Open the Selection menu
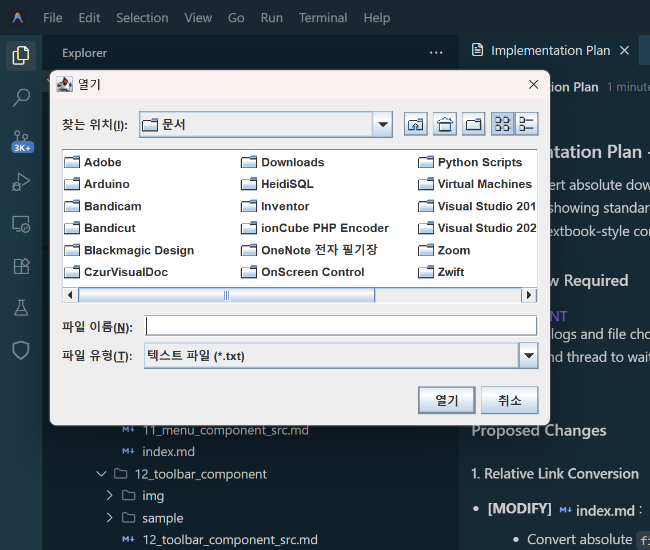 click(142, 18)
